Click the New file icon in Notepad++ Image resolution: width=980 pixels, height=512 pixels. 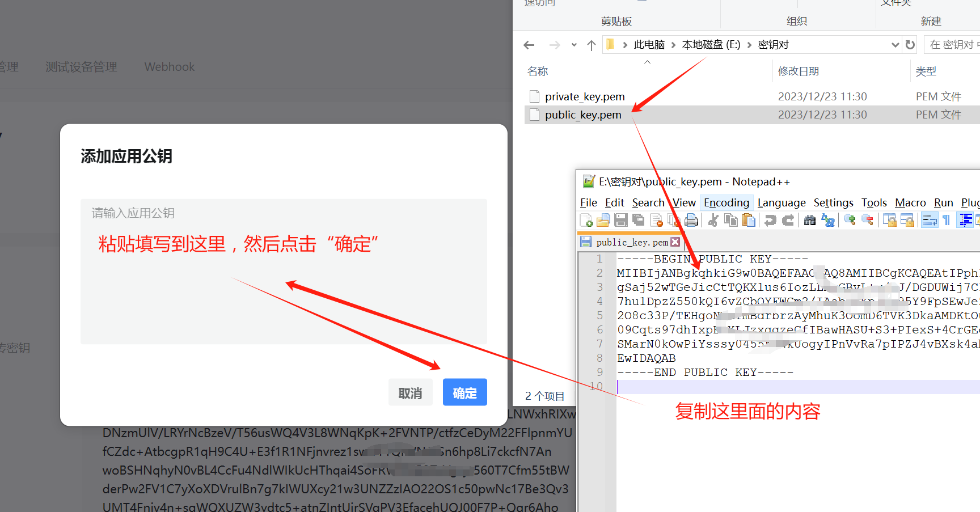586,220
